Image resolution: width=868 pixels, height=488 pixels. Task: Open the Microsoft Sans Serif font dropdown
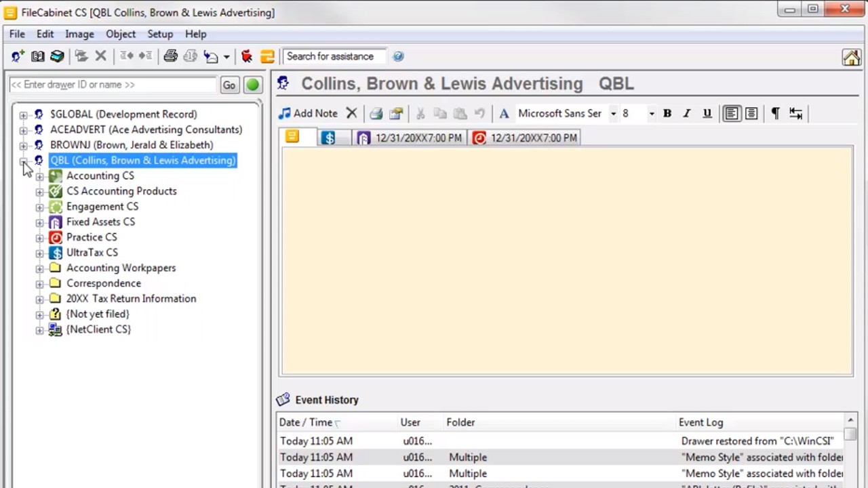tap(612, 113)
